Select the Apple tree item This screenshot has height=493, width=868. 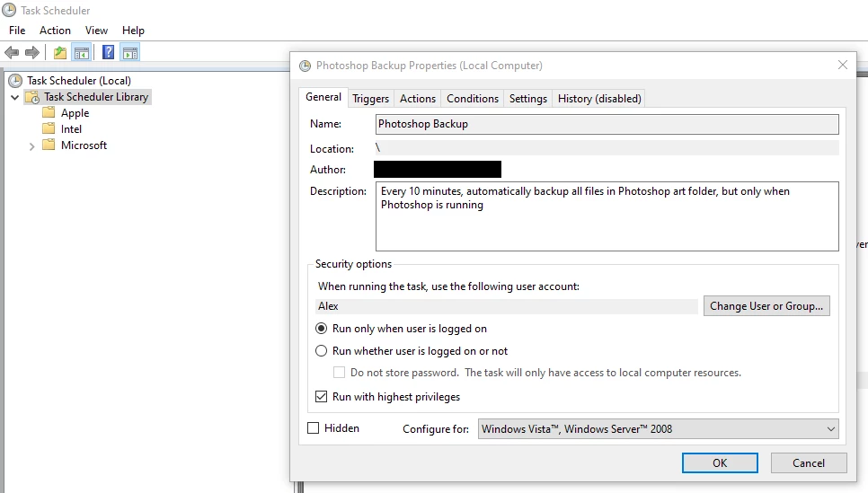75,113
